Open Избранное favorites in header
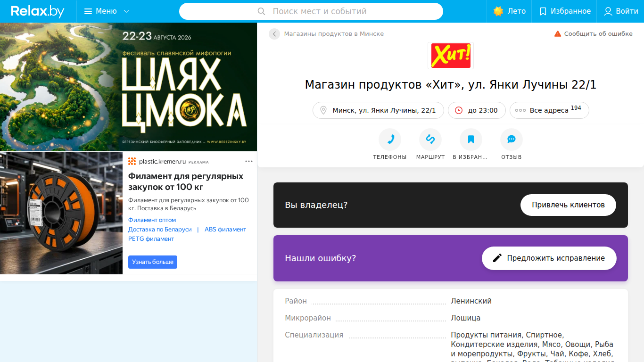644x362 pixels. pyautogui.click(x=564, y=11)
